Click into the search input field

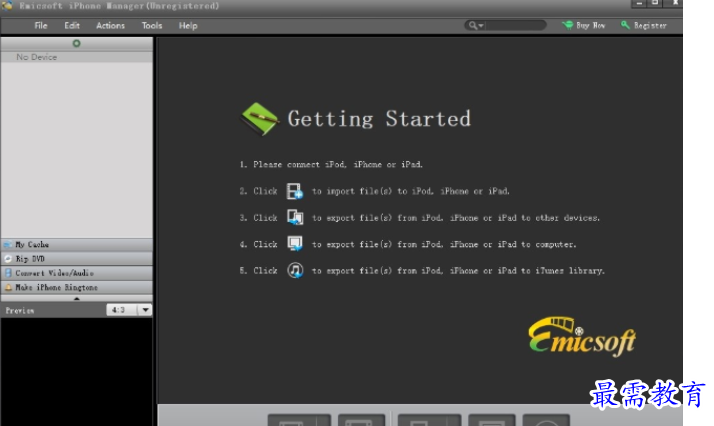tap(515, 25)
